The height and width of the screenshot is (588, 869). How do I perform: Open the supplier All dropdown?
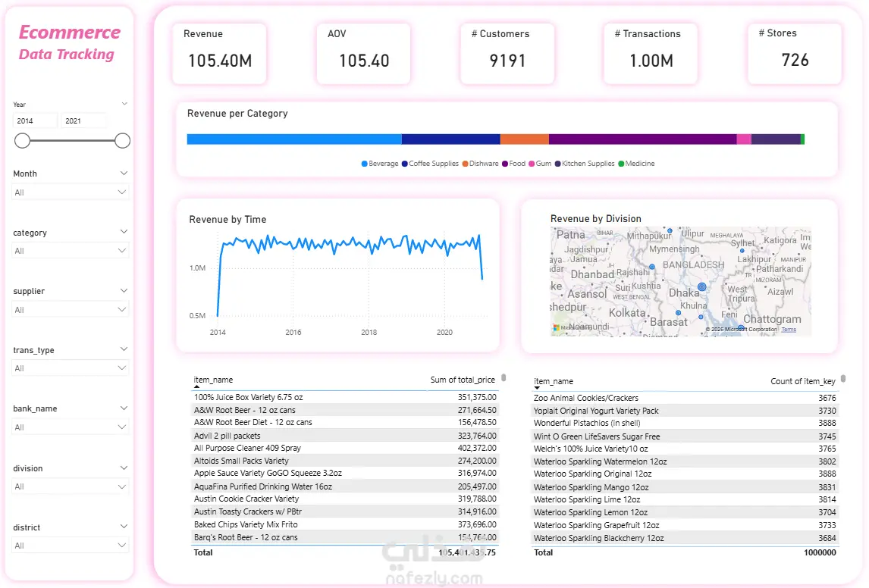pos(70,309)
